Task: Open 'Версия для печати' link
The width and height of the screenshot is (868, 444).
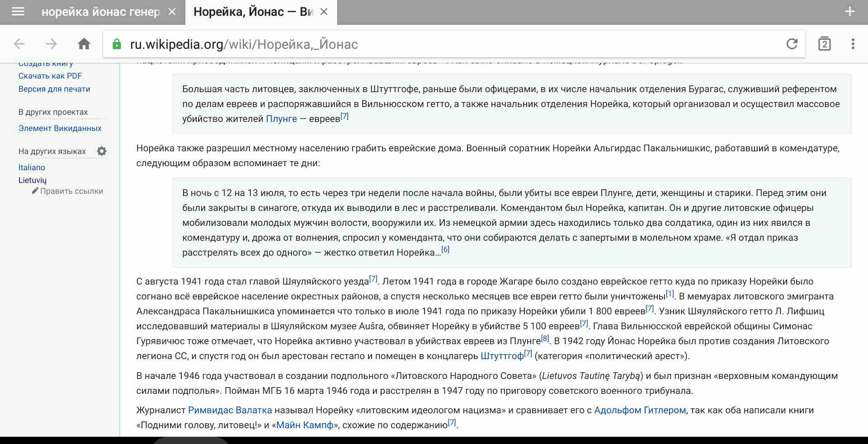Action: 54,89
